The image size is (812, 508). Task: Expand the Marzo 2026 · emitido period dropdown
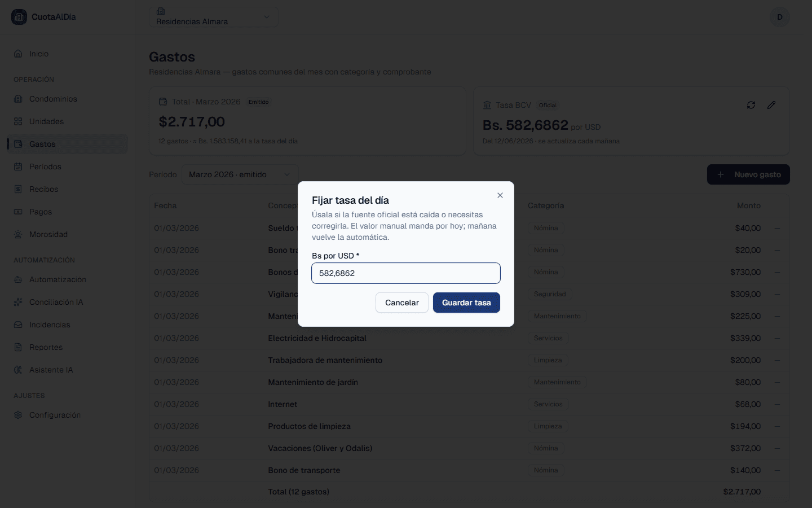[240, 174]
